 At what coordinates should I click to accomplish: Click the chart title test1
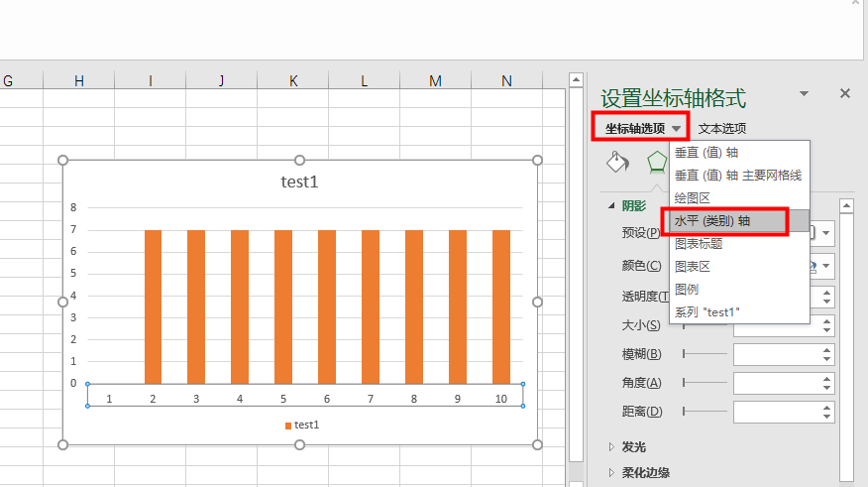(299, 182)
